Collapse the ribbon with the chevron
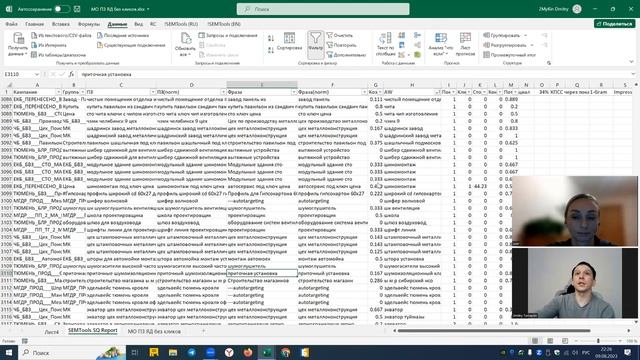The width and height of the screenshot is (640, 360). [631, 62]
